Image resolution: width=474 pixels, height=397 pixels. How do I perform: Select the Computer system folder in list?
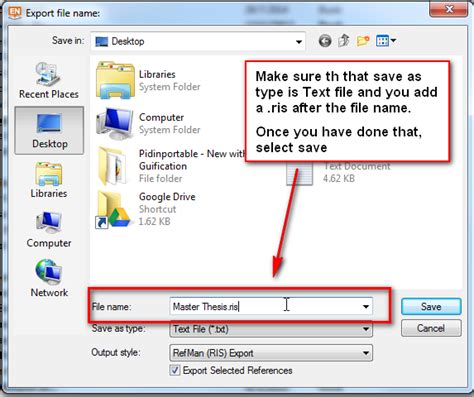pos(148,123)
